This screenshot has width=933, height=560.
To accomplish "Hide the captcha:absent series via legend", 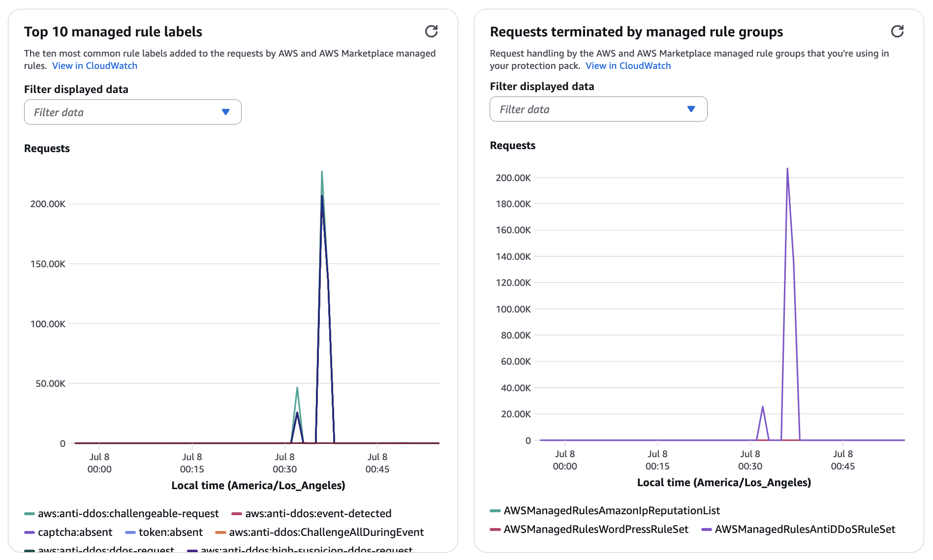I will pos(75,532).
